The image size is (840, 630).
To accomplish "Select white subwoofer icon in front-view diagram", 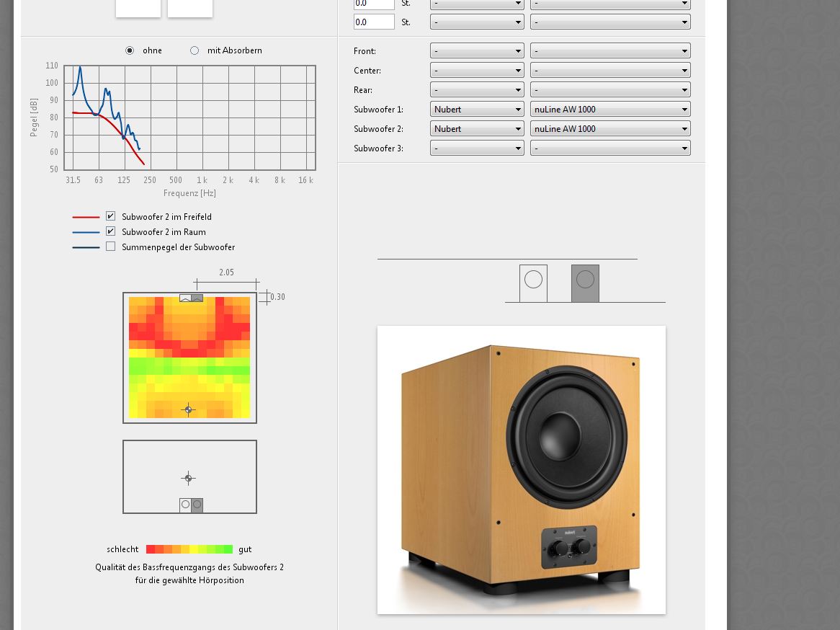I will tap(533, 283).
